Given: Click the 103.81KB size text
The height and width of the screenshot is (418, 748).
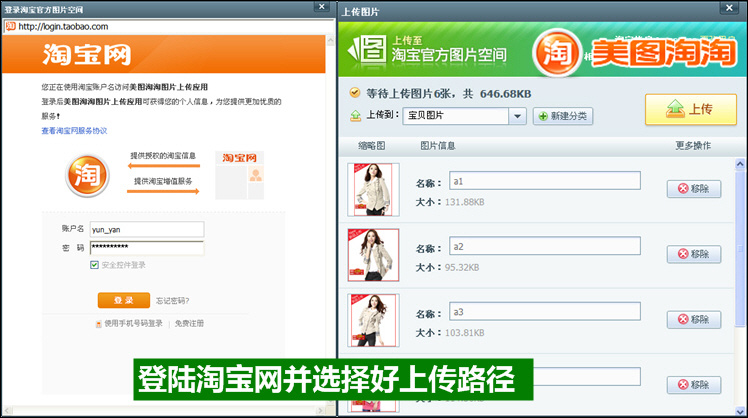Looking at the screenshot, I should (464, 333).
